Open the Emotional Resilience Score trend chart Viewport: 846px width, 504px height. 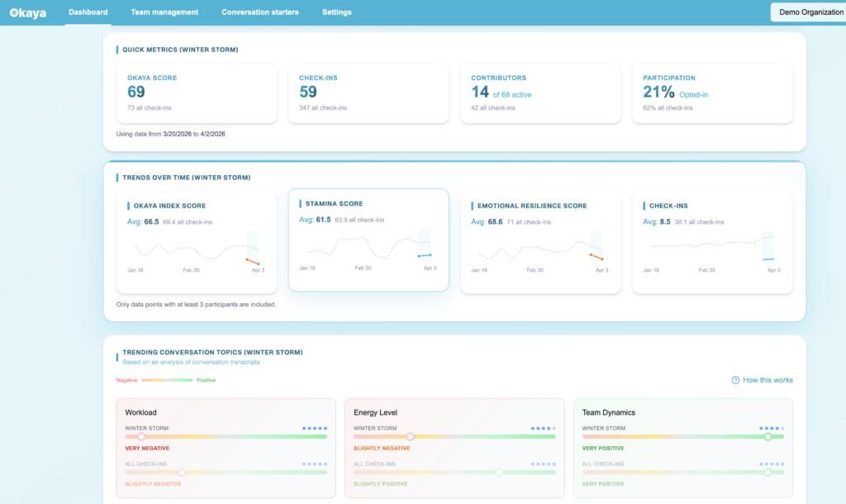[540, 242]
